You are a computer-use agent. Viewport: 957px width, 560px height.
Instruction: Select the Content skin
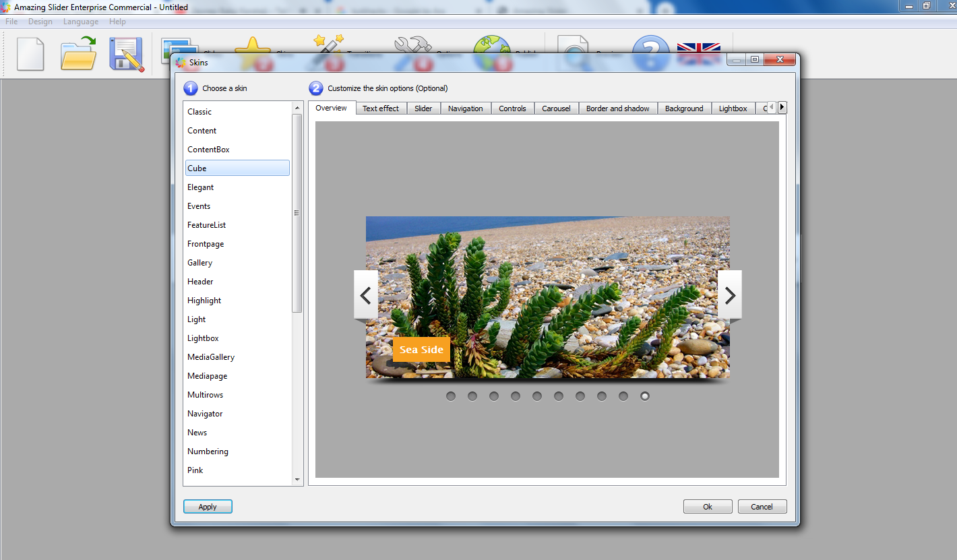pos(238,131)
